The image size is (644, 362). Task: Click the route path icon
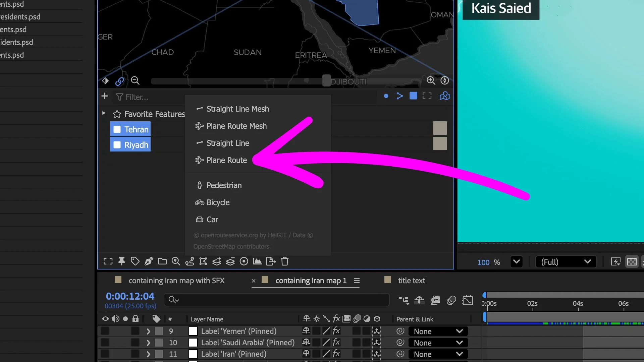[190, 261]
